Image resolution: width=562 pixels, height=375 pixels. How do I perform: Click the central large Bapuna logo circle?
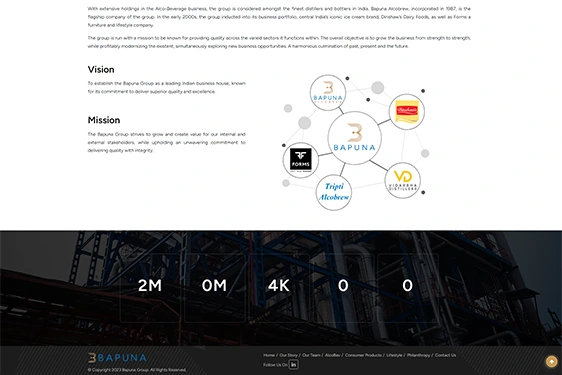[x=354, y=138]
